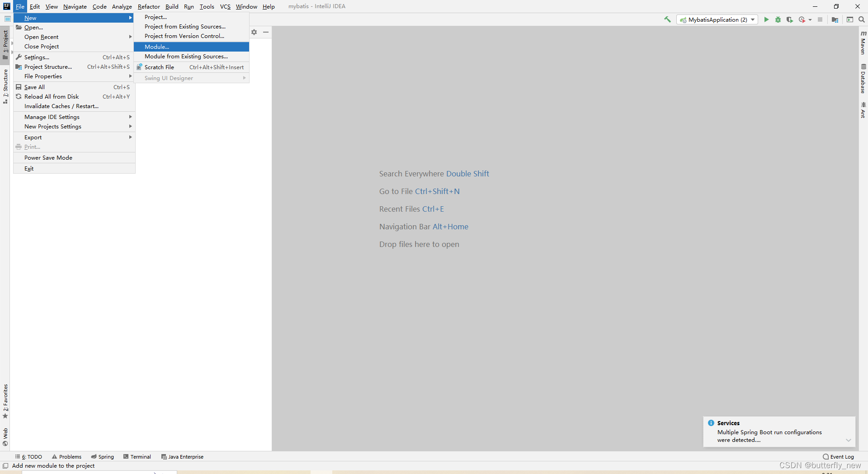Open the Favorites side tab
Screen dimensions: 868x474
[x=5, y=401]
